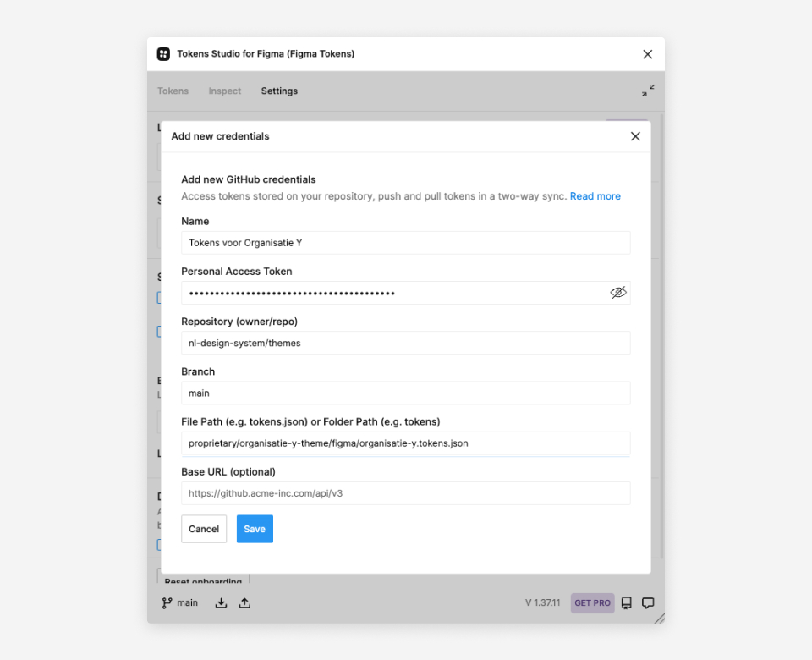Click the version V 1.37.11 label
Screen dimensions: 812x660
(542, 603)
